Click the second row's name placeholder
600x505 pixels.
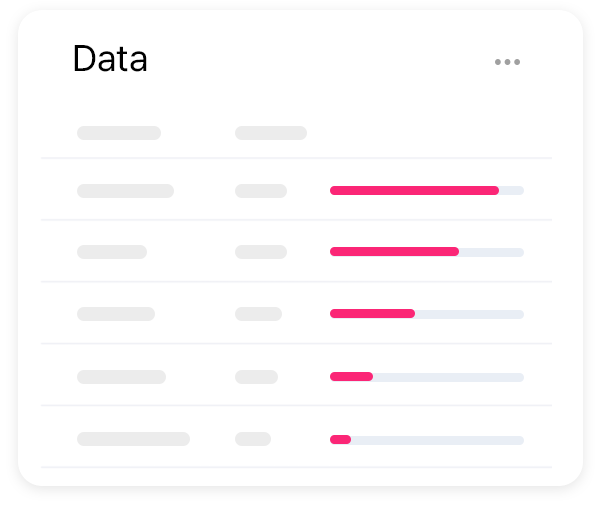(112, 252)
